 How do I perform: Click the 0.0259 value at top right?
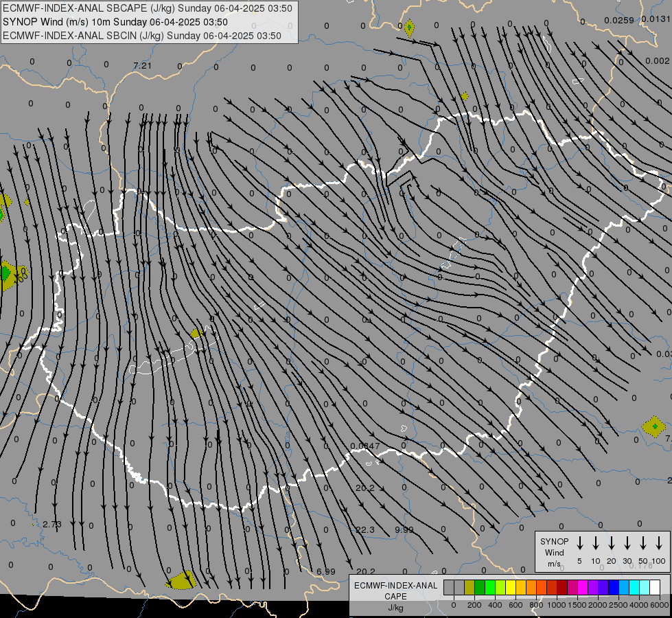619,20
